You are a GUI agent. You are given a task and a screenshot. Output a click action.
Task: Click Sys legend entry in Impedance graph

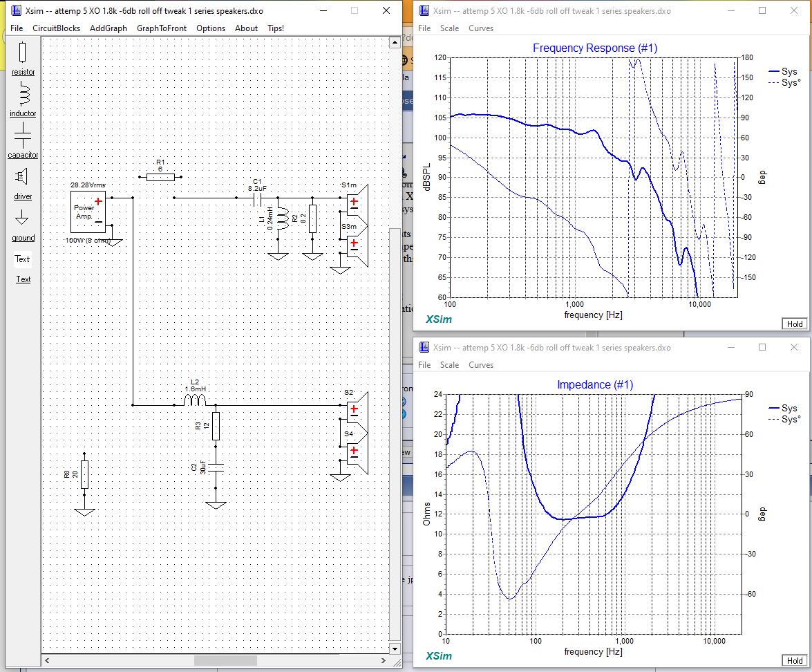[x=783, y=409]
